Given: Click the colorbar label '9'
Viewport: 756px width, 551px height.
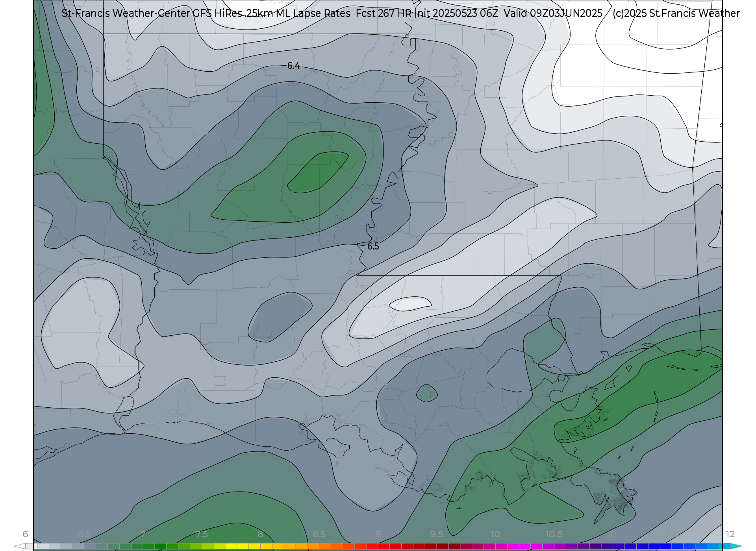Looking at the screenshot, I should (378, 534).
